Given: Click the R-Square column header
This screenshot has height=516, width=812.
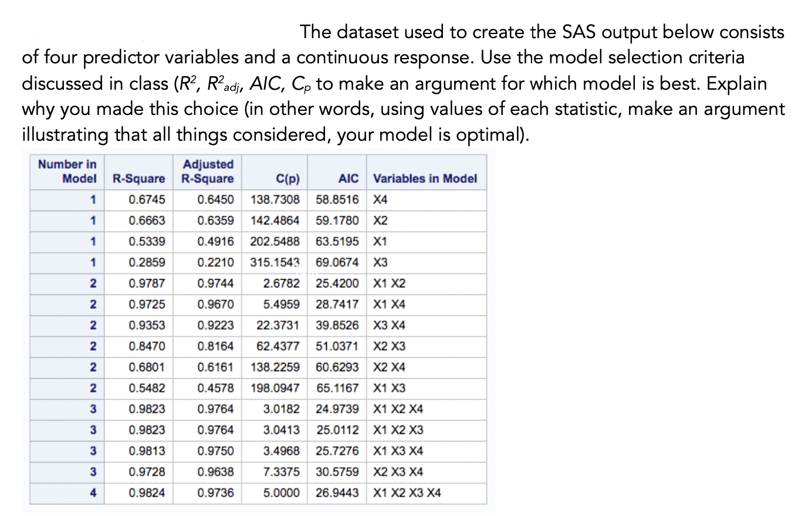Looking at the screenshot, I should (138, 178).
